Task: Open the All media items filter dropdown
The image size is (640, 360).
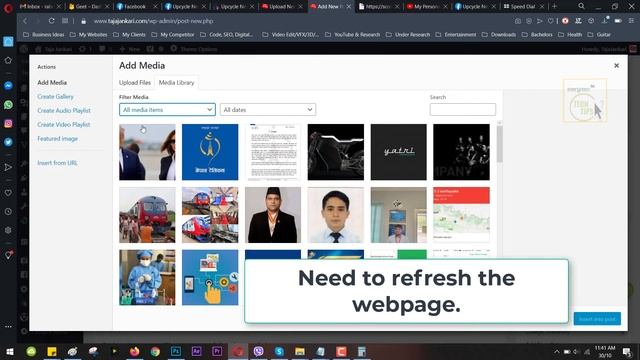Action: point(167,109)
